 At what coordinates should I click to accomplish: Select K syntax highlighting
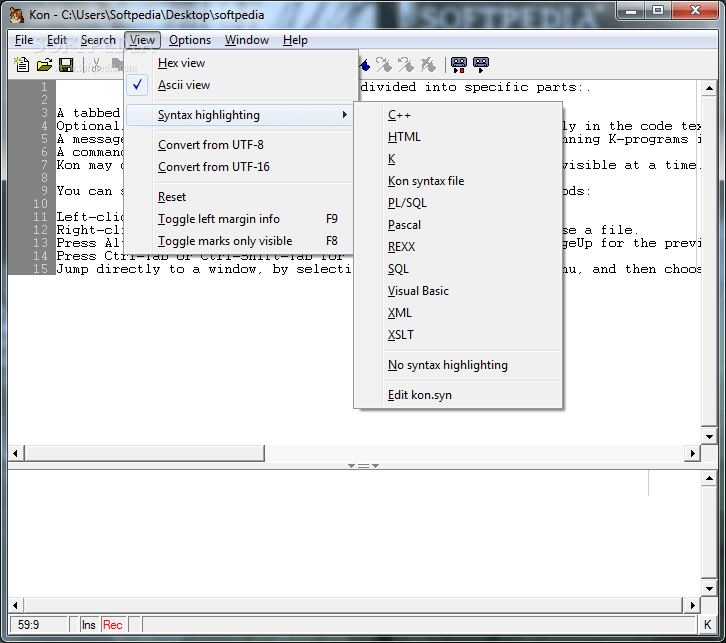pos(458,159)
